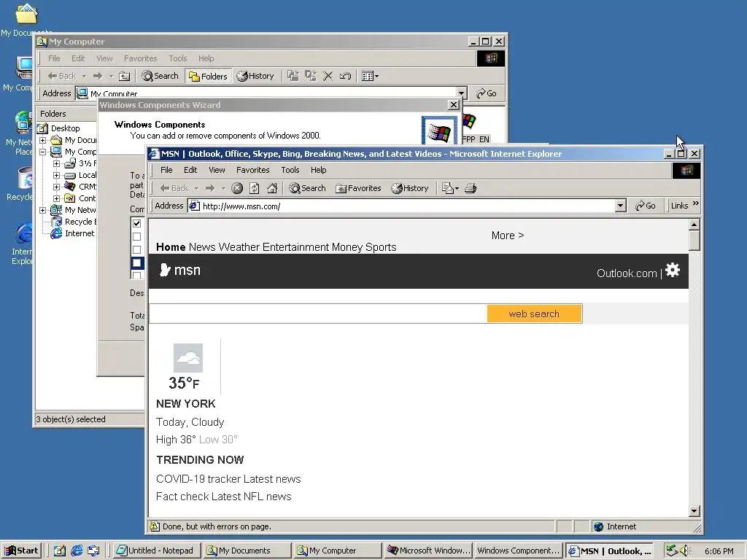Viewport: 747px width, 560px height.
Task: Click Internet Explorer vertical scrollbar thumb
Action: 694,240
